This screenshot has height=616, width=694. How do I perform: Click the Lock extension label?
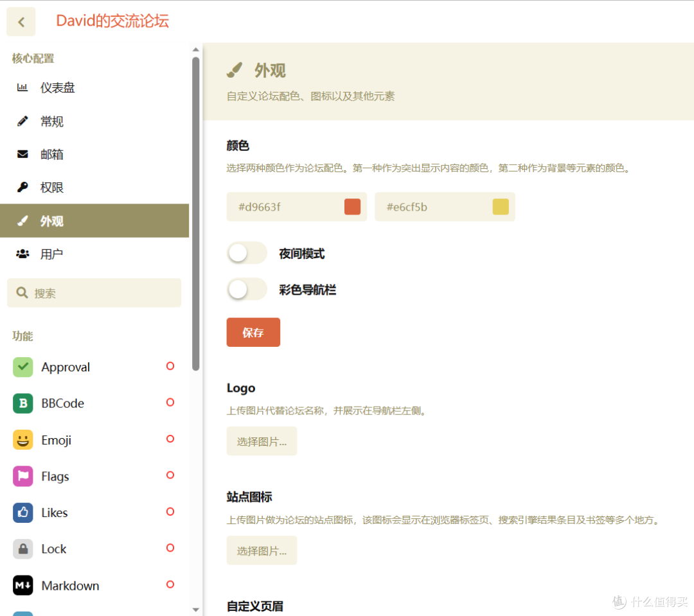(x=53, y=549)
